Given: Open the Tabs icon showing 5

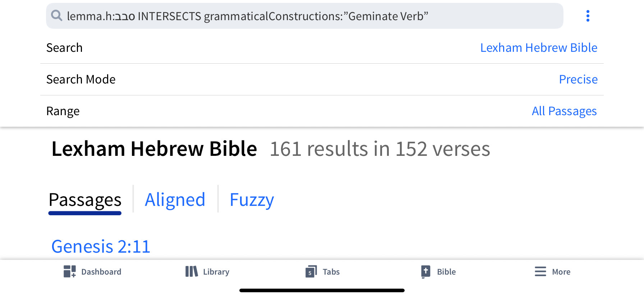Looking at the screenshot, I should [311, 271].
